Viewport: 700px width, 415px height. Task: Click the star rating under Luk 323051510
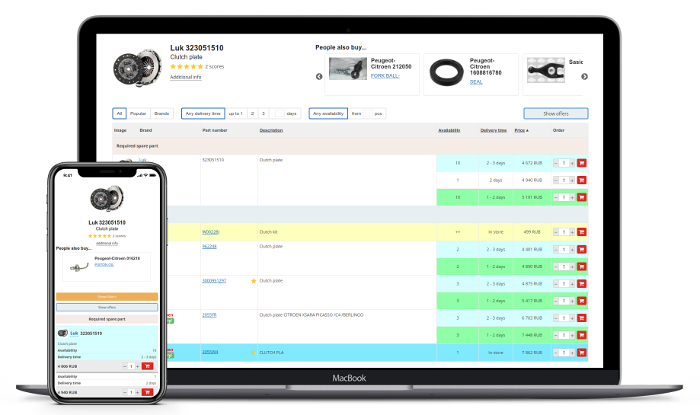[x=186, y=66]
